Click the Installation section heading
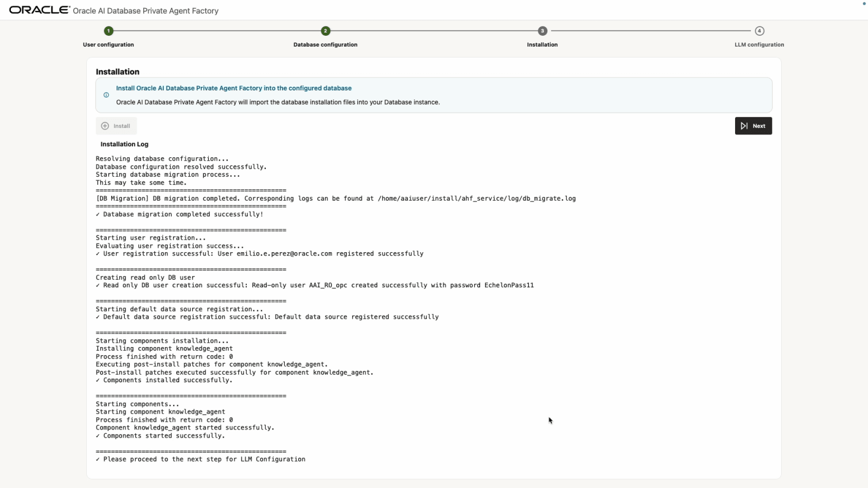 click(x=118, y=72)
